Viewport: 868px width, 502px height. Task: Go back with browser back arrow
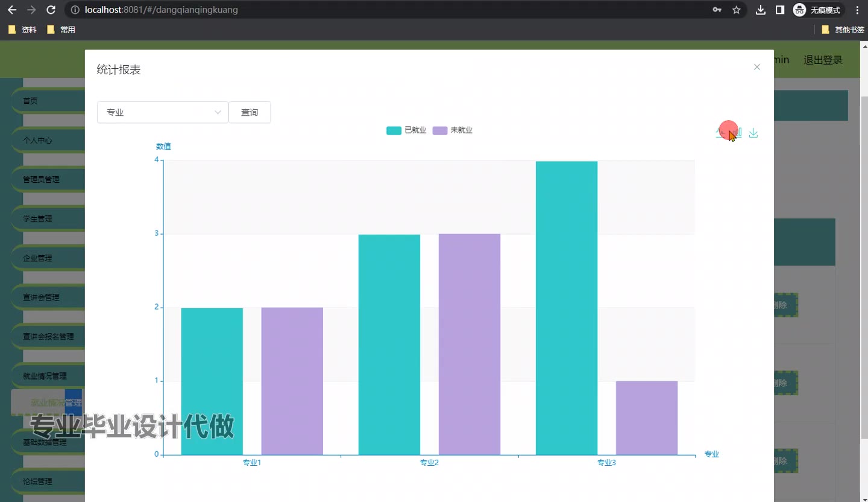point(12,10)
